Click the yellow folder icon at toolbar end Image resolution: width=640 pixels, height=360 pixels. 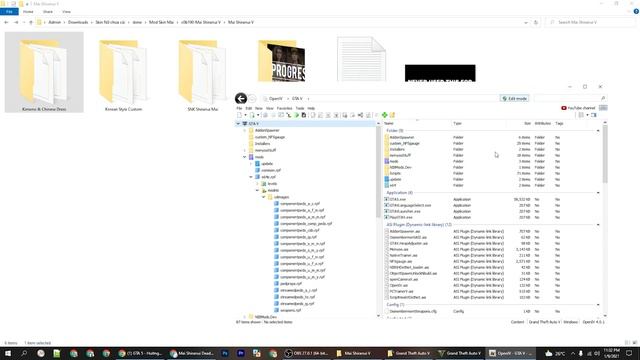(392, 115)
